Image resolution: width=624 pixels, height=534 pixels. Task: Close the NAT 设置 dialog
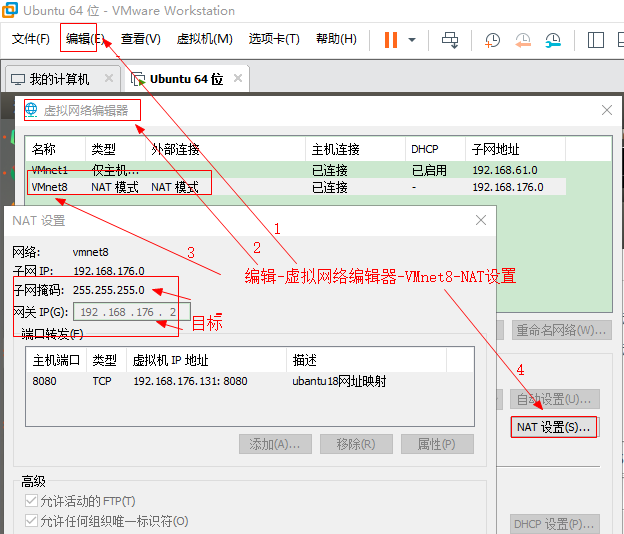[x=481, y=220]
